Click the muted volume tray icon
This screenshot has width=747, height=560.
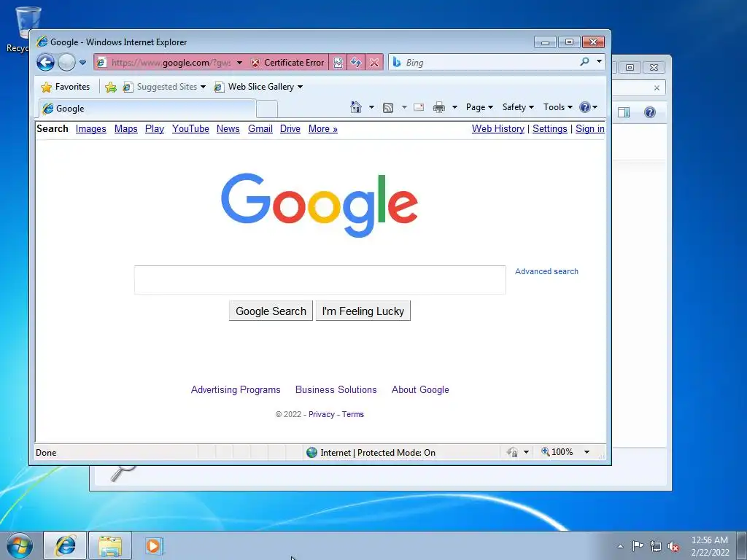click(673, 546)
